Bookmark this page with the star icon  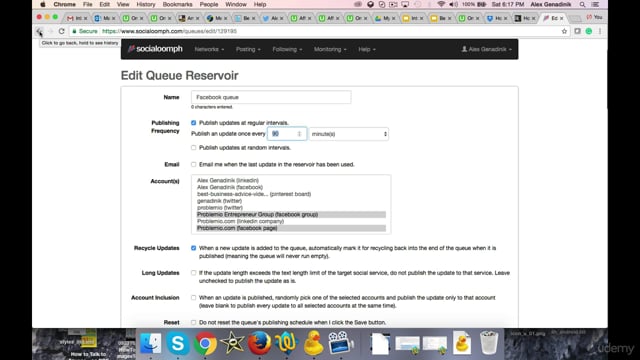564,31
